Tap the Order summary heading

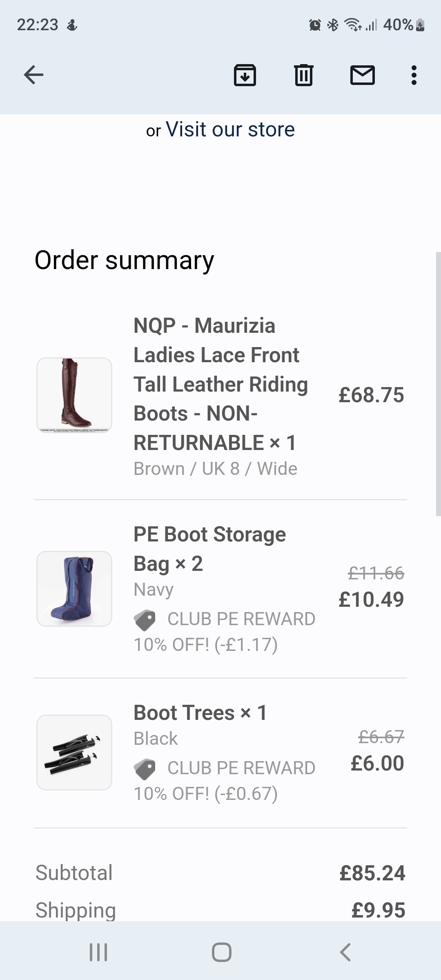124,260
